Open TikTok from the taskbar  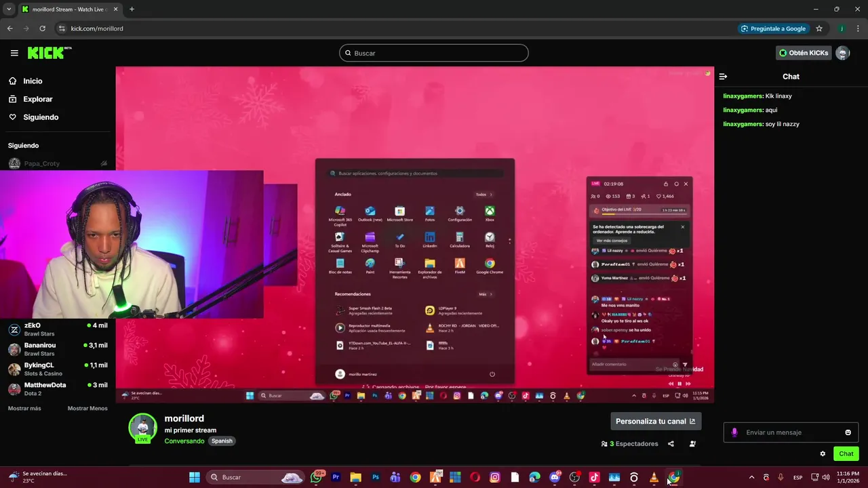tap(594, 477)
